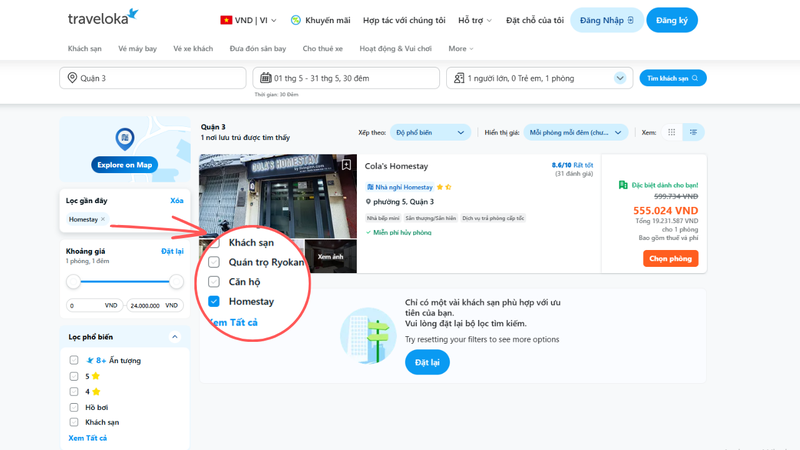Open the Hoạt động & Vui chơi tab

(395, 48)
